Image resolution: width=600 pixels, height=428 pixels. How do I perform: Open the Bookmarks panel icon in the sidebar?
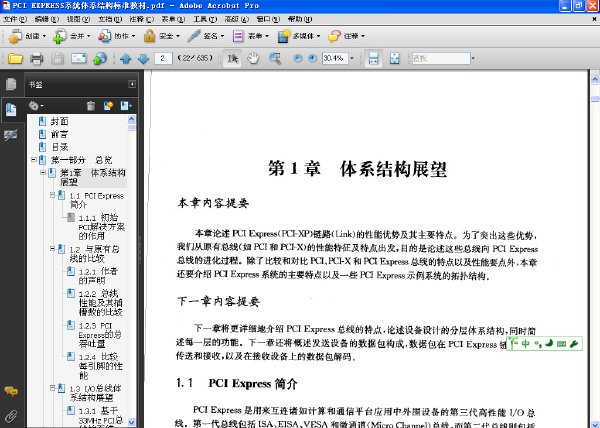coord(11,110)
